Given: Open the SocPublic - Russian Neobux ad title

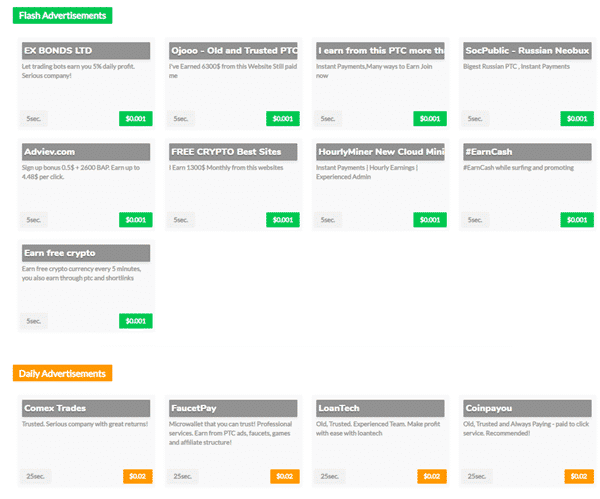Looking at the screenshot, I should pyautogui.click(x=527, y=51).
